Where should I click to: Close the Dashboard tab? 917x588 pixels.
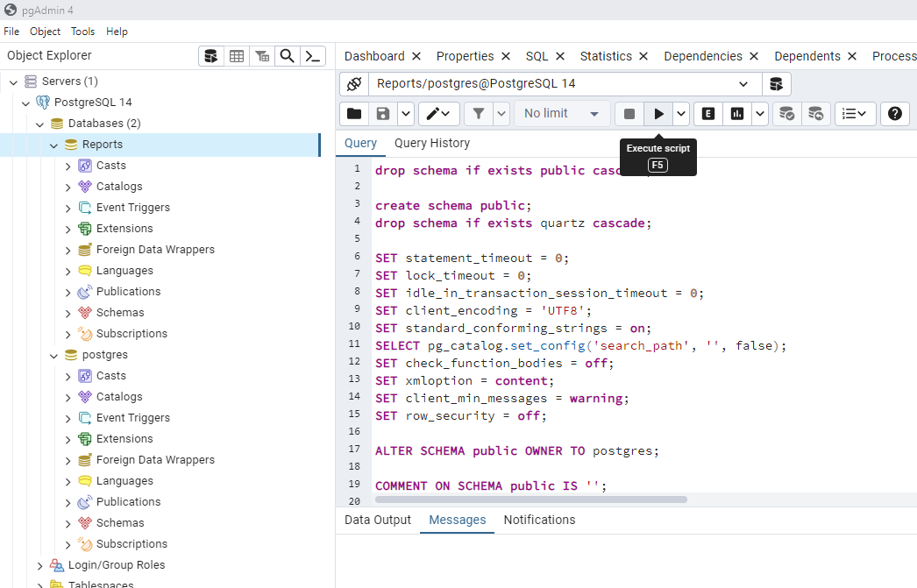point(416,56)
